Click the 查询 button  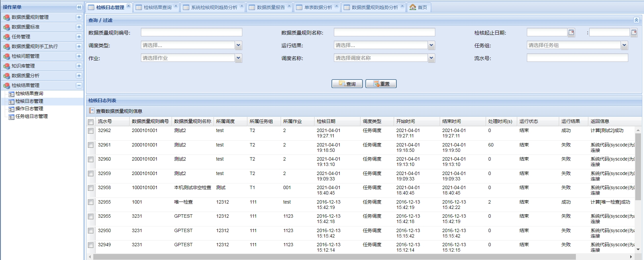click(x=347, y=84)
